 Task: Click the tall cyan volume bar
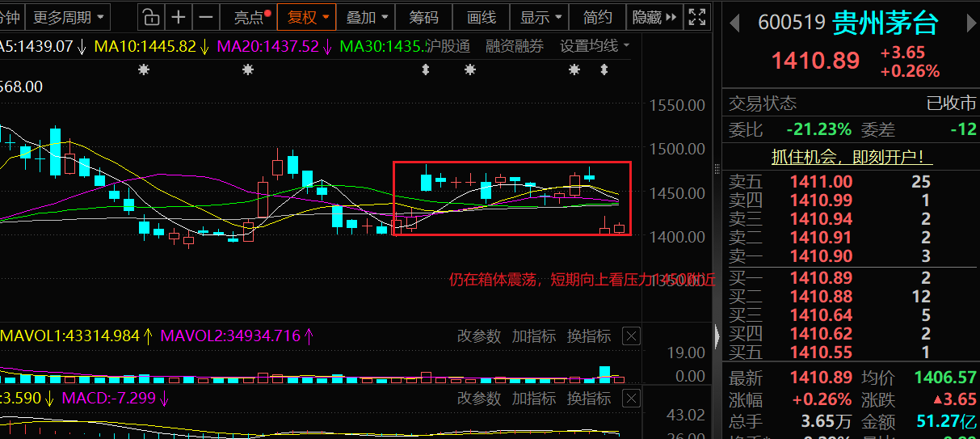click(604, 374)
